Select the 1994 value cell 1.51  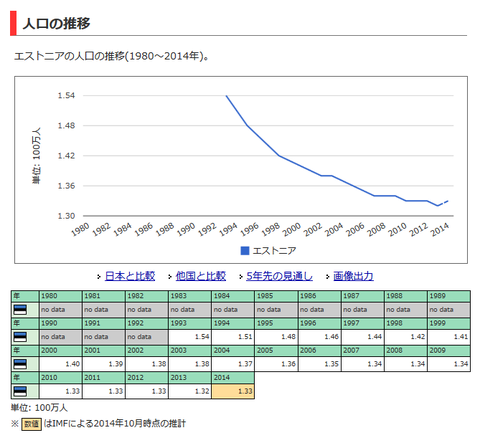click(233, 337)
